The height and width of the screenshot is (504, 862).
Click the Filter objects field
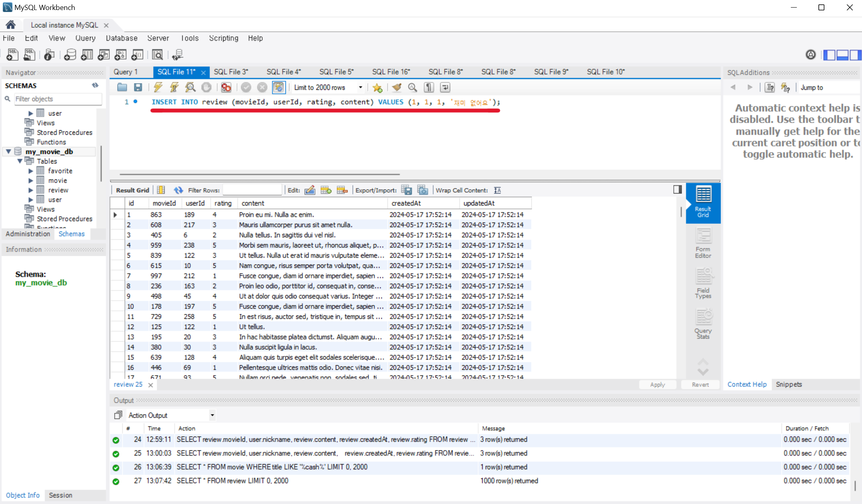click(x=58, y=99)
